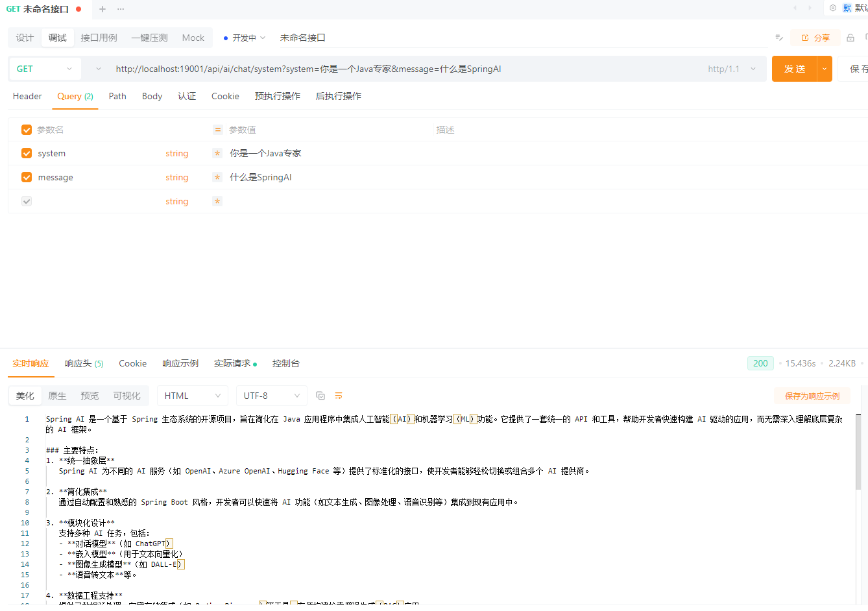Viewport: 868px width, 611px height.
Task: Open the 响应头 response headers tab
Action: [83, 363]
